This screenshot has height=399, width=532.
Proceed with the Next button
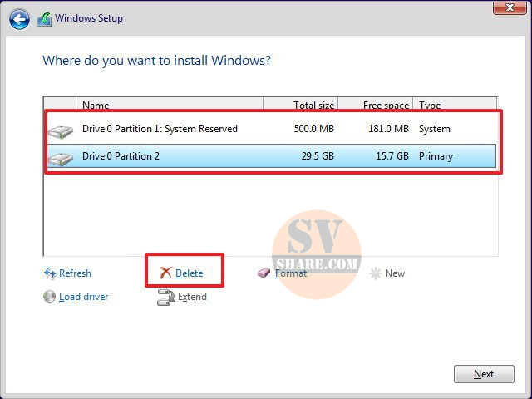(x=484, y=374)
